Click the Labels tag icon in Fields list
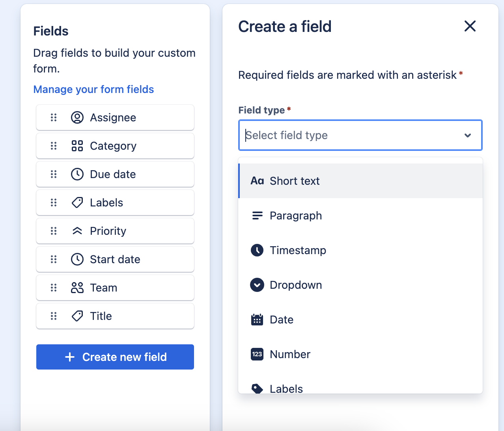This screenshot has width=504, height=431. point(77,202)
